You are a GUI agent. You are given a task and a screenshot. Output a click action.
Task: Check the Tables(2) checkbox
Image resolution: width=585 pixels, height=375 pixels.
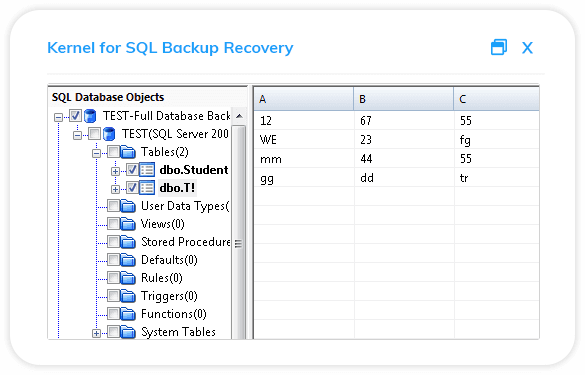click(113, 152)
